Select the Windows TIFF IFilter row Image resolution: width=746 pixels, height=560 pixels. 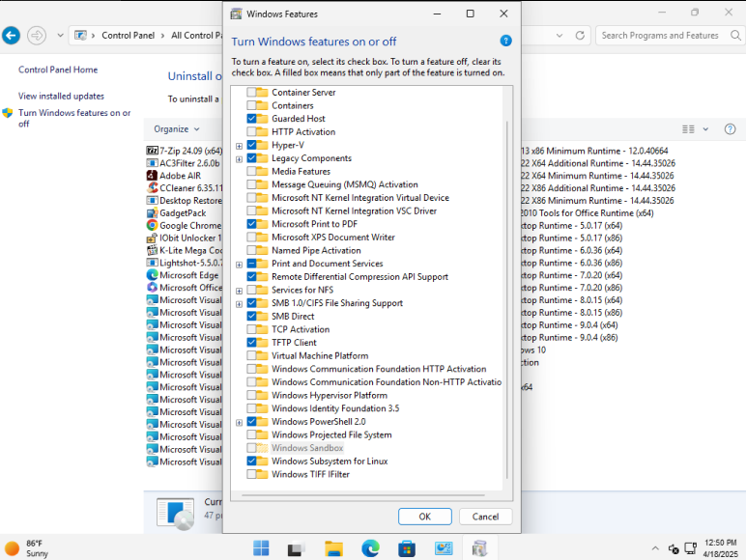[310, 474]
